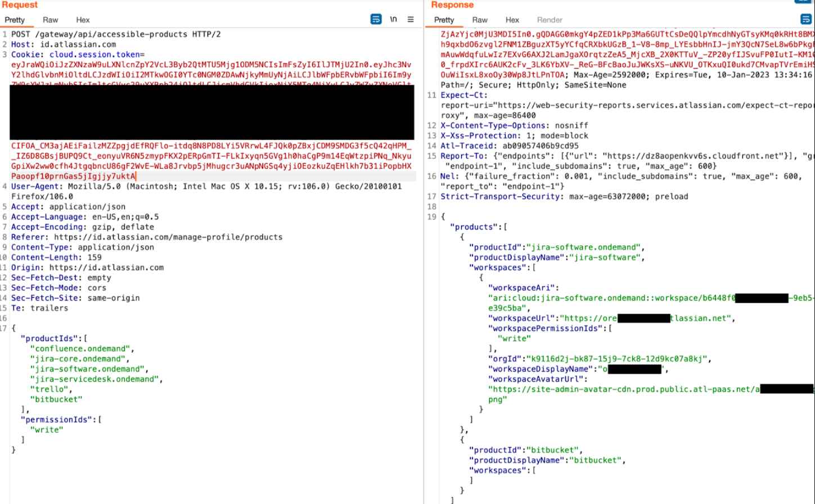Open the Request pane hamburger menu
815x504 pixels.
point(411,19)
